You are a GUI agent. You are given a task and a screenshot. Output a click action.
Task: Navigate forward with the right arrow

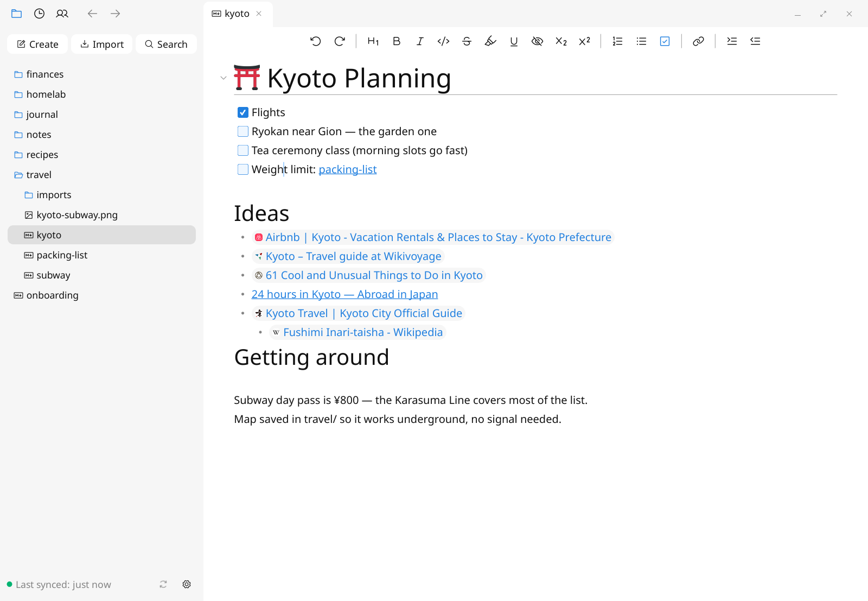tap(115, 14)
